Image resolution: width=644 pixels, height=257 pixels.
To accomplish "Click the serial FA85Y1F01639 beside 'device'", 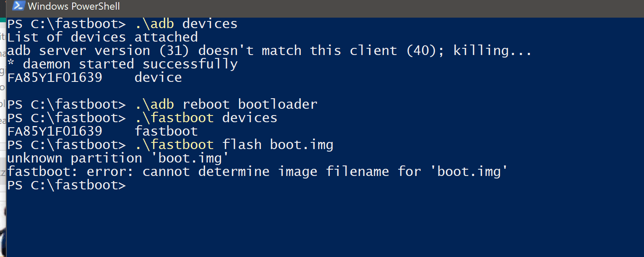I will [55, 78].
